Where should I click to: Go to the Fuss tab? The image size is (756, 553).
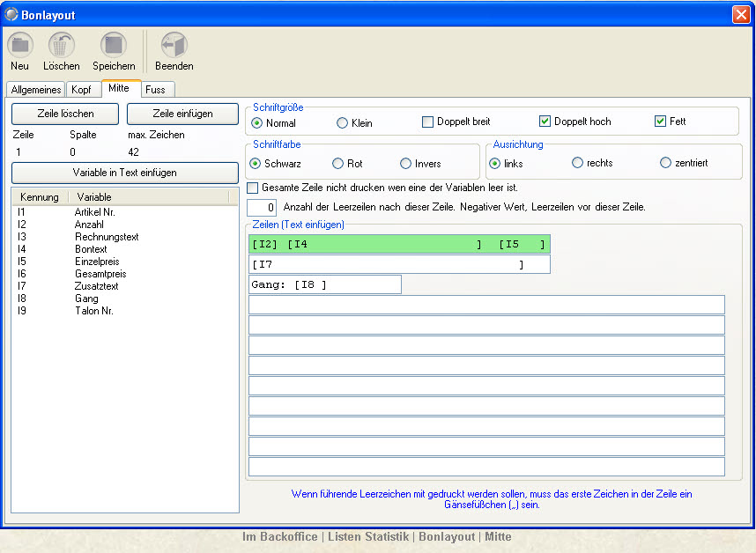pos(155,90)
